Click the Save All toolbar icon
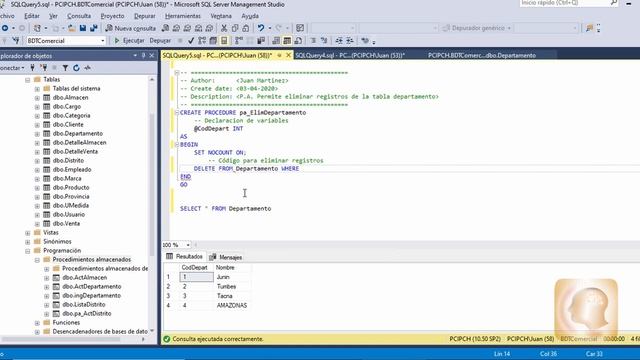640x360 pixels. click(x=94, y=28)
